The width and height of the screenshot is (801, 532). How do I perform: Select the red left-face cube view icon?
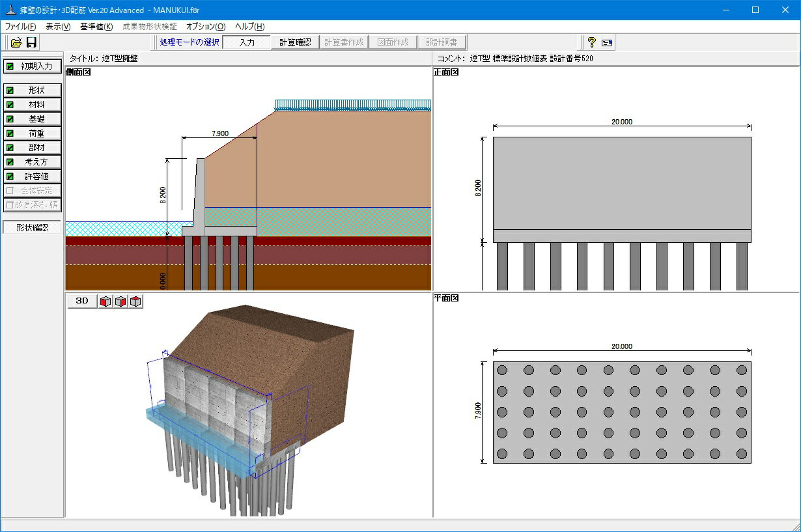coord(105,301)
